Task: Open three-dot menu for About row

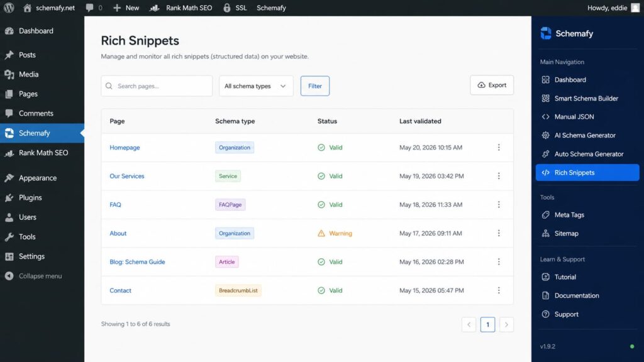Action: (x=499, y=233)
